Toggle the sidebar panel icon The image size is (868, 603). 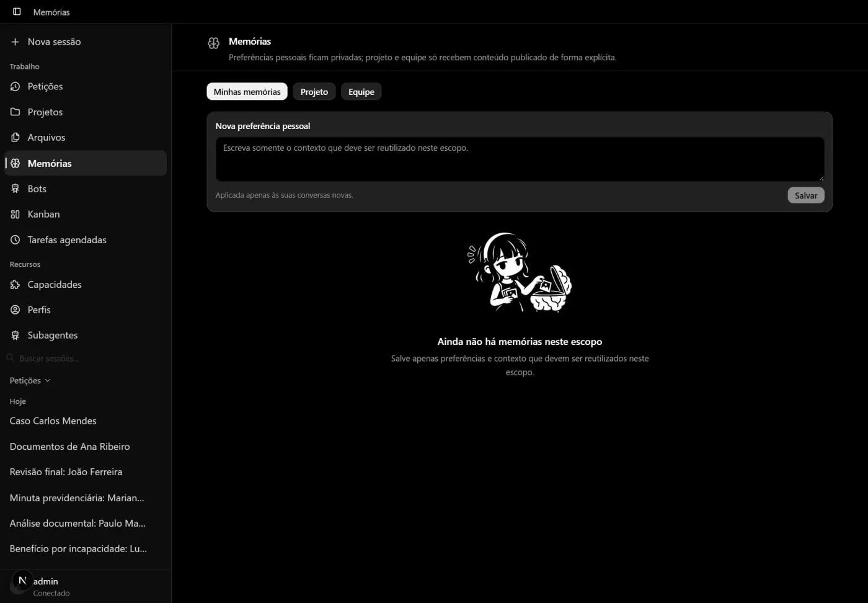[x=17, y=12]
